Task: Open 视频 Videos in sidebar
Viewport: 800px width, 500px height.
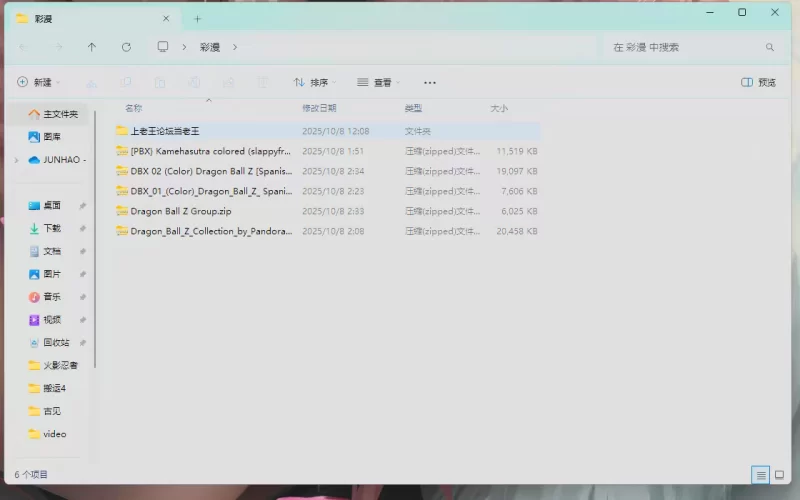Action: 45,319
